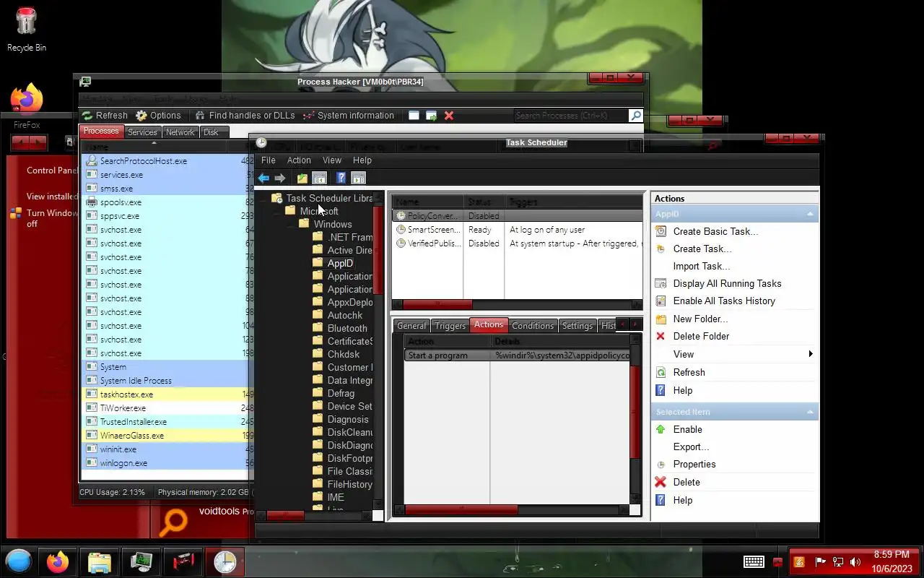This screenshot has height=578, width=924.
Task: Open System information in Process Hacker
Action: tap(349, 116)
